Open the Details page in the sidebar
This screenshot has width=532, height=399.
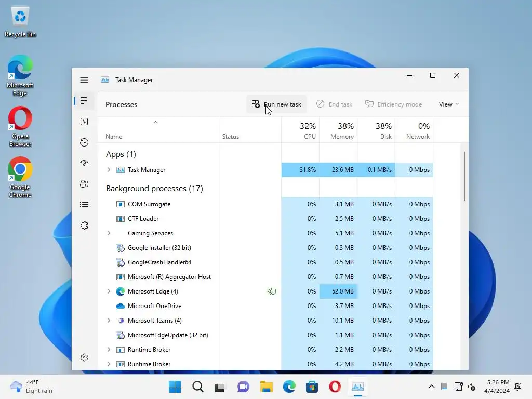pyautogui.click(x=84, y=205)
